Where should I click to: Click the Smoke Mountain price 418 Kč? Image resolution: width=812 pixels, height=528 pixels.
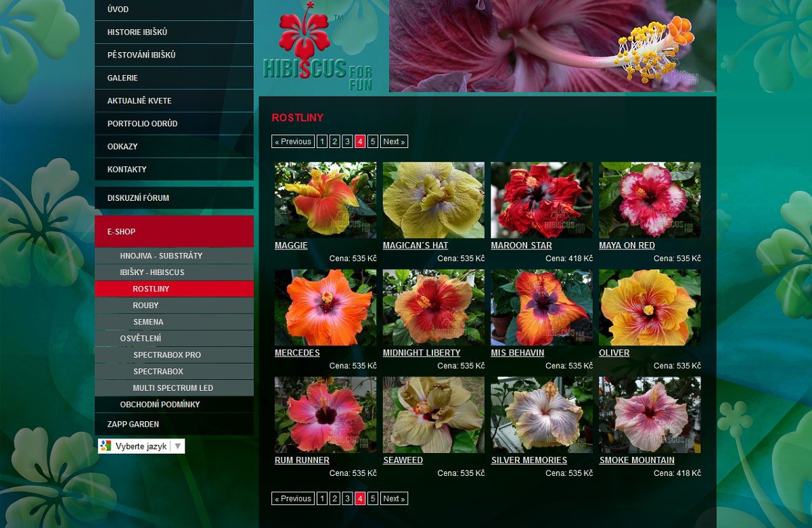677,473
